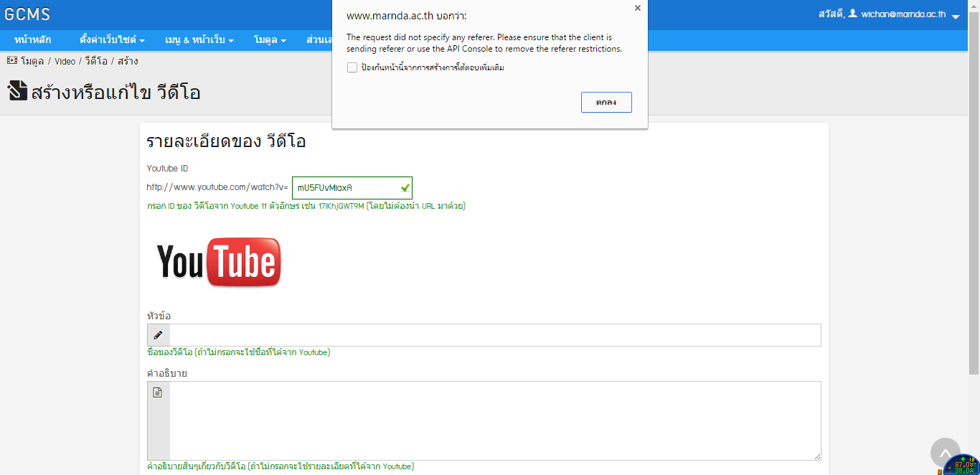This screenshot has height=475, width=980.
Task: Close the alert dialog with the X
Action: click(x=637, y=9)
